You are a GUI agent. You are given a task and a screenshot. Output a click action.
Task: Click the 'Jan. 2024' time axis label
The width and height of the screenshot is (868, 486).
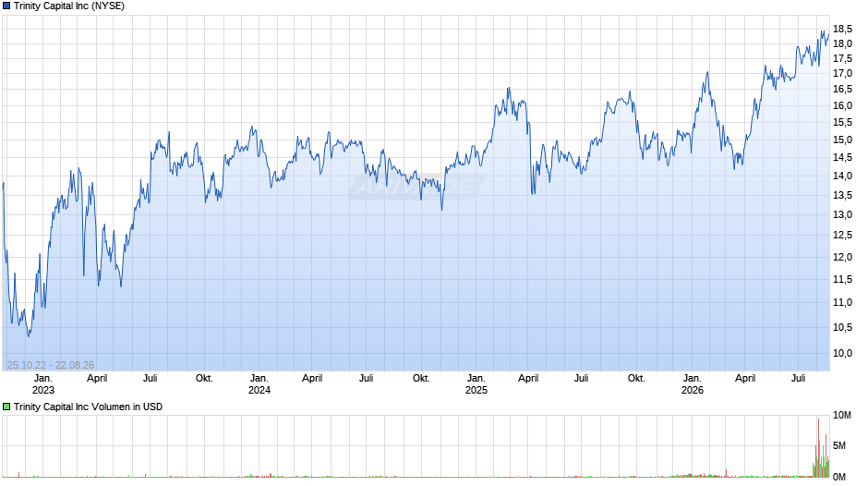pos(259,384)
